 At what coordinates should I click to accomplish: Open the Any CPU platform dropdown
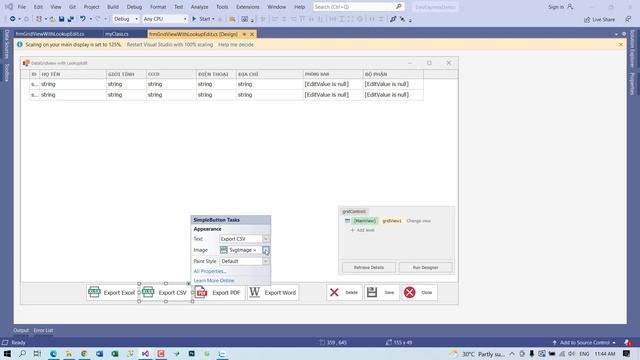pos(165,19)
